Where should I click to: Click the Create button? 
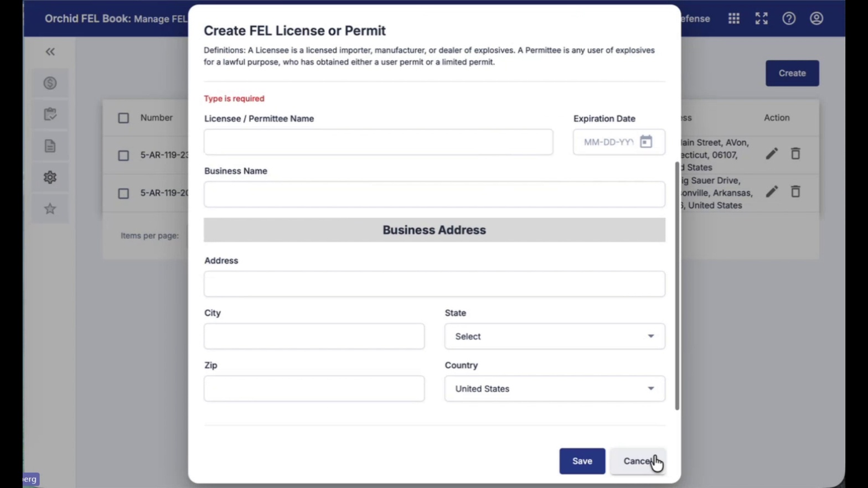792,73
